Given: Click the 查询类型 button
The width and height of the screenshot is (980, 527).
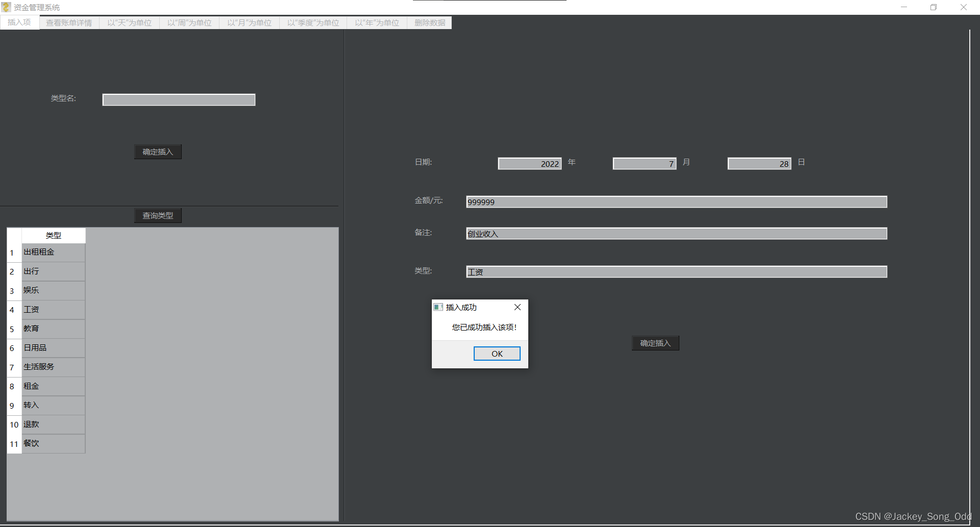Looking at the screenshot, I should pyautogui.click(x=158, y=216).
